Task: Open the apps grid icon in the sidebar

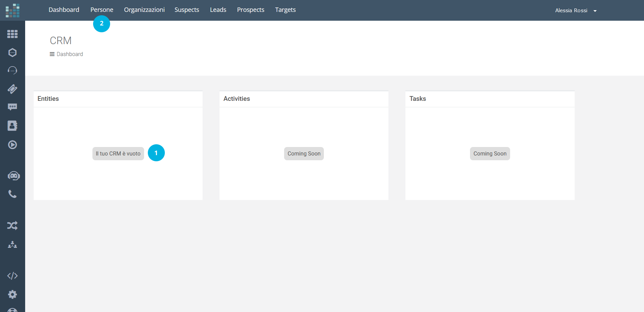Action: click(13, 34)
